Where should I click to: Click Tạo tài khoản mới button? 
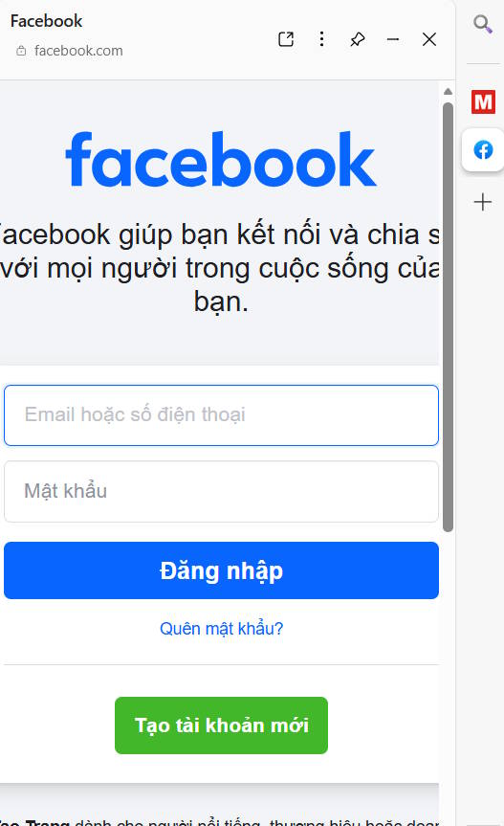(221, 726)
